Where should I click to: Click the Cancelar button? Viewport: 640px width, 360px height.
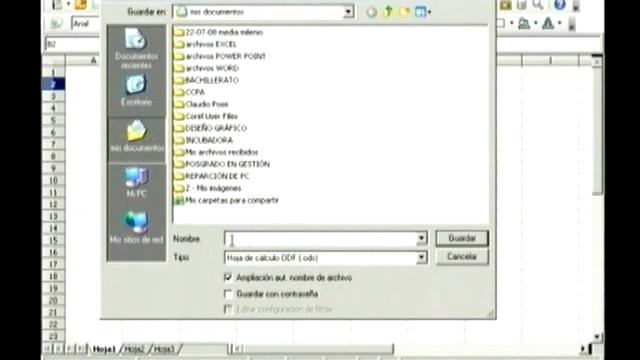pos(462,257)
